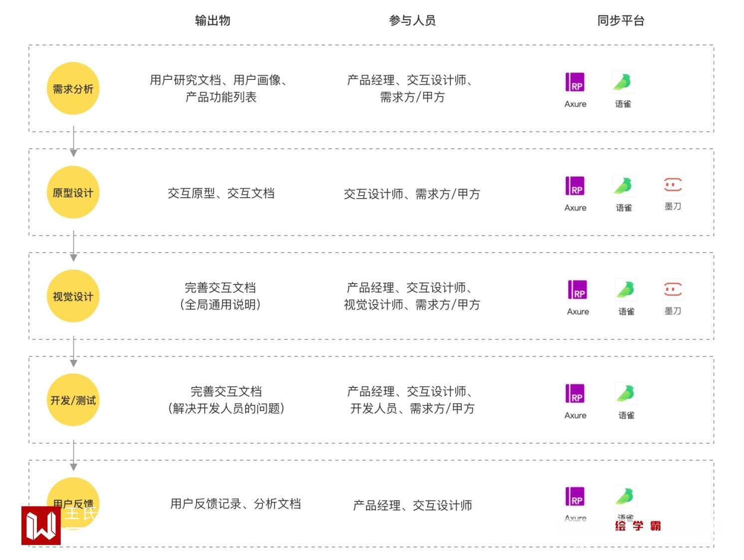
Task: Select the 需求分析 yellow circle
Action: (x=73, y=89)
